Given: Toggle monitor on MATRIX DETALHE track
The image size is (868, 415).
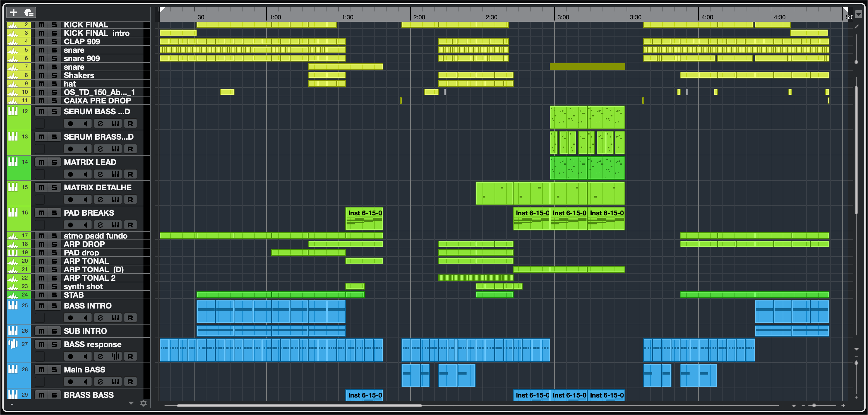Looking at the screenshot, I should (x=86, y=200).
